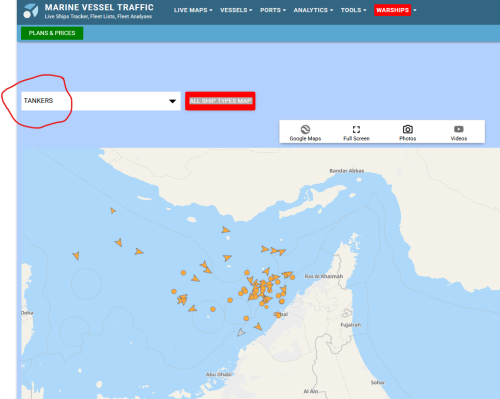This screenshot has width=500, height=399.
Task: Open the Live Maps menu
Action: tap(193, 10)
